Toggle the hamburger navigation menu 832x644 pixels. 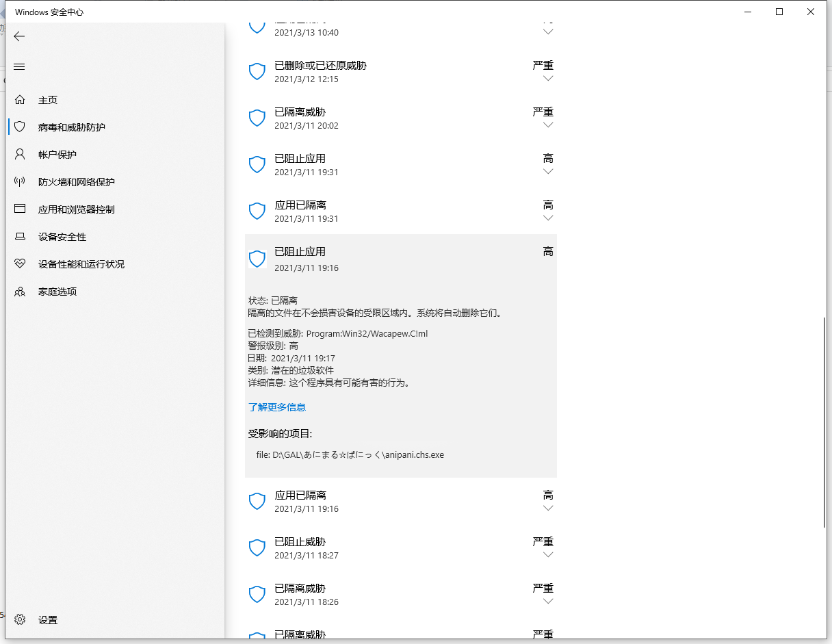tap(19, 66)
